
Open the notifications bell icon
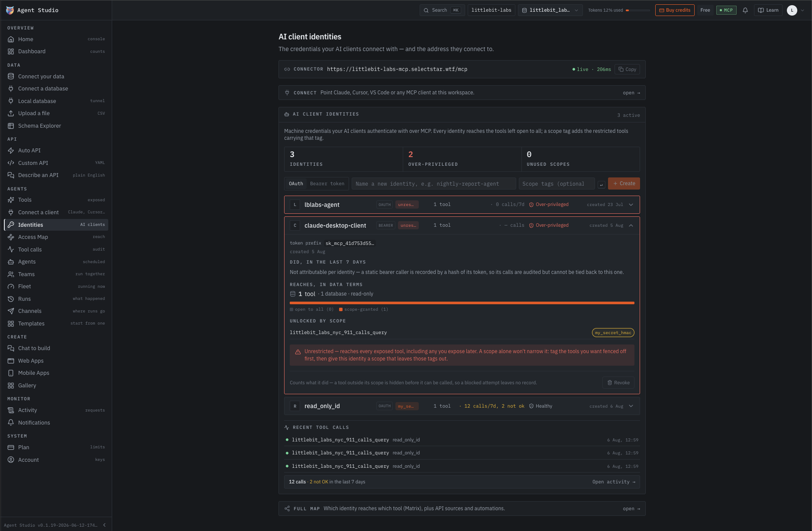point(745,10)
